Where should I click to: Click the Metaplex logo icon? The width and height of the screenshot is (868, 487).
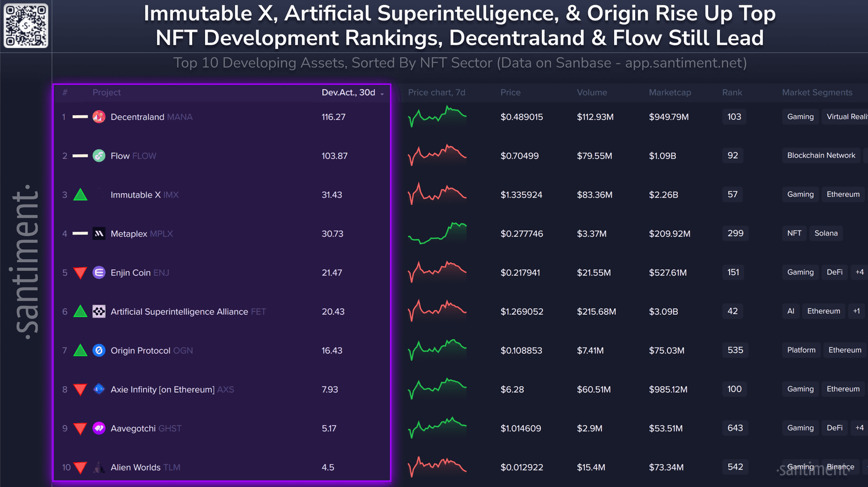99,234
